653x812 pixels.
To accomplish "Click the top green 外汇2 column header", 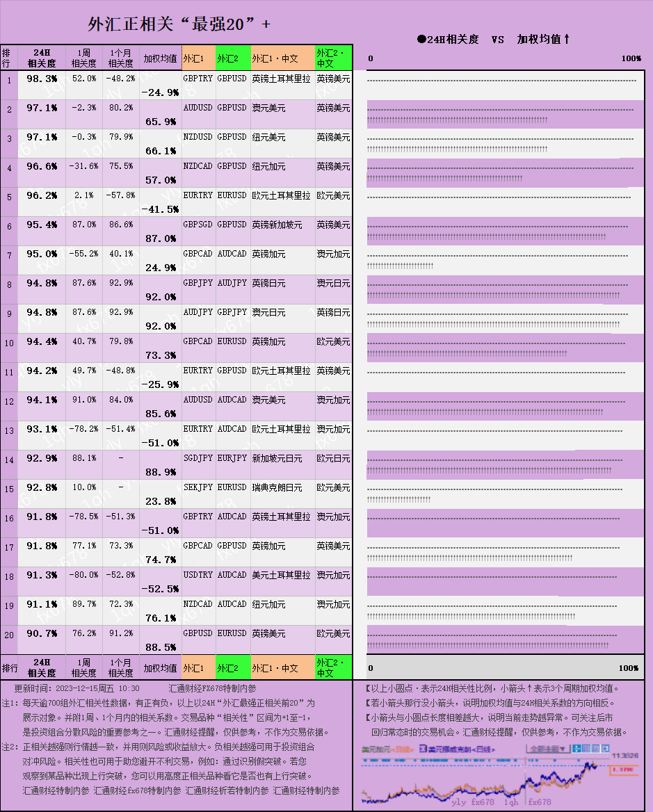I will pos(233,58).
